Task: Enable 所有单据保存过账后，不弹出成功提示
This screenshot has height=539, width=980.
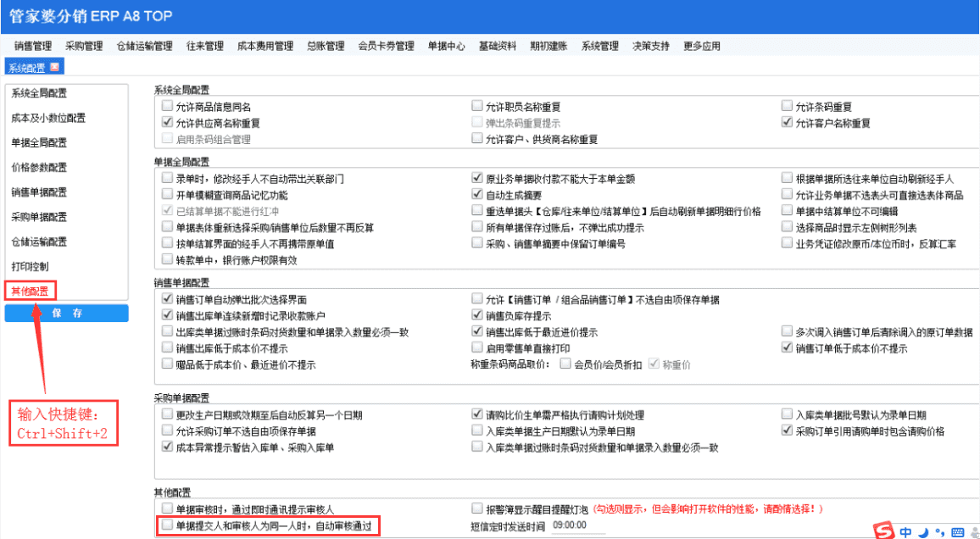Action: click(477, 227)
